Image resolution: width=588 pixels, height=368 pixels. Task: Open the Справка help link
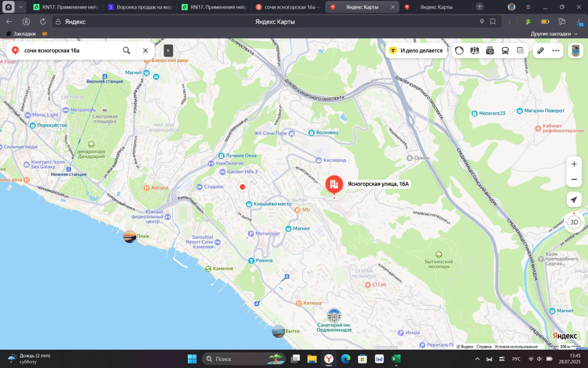pos(484,347)
